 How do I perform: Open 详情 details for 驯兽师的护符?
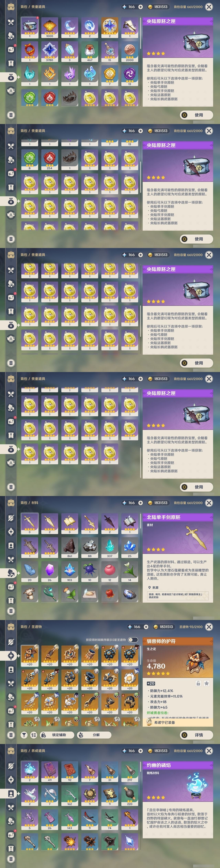[196, 735]
